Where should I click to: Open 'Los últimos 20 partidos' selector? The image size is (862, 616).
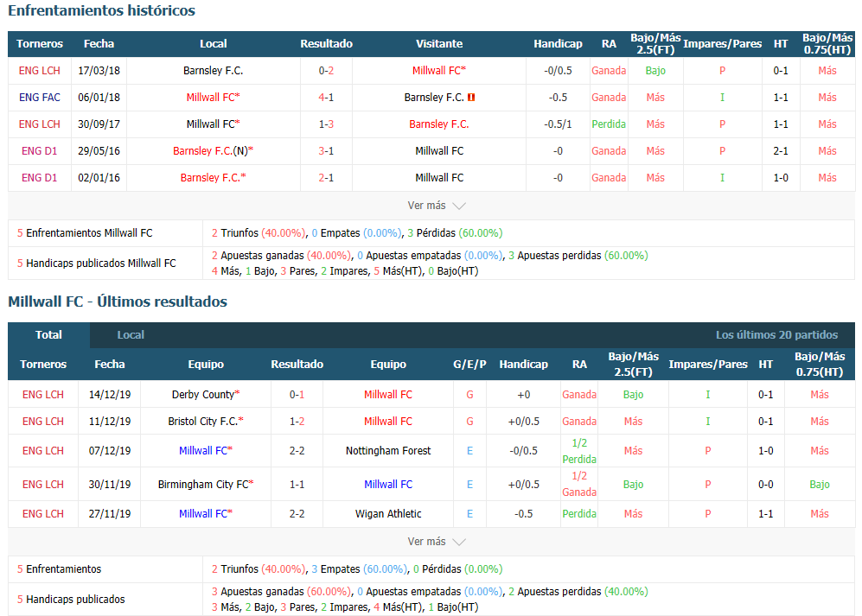point(776,334)
